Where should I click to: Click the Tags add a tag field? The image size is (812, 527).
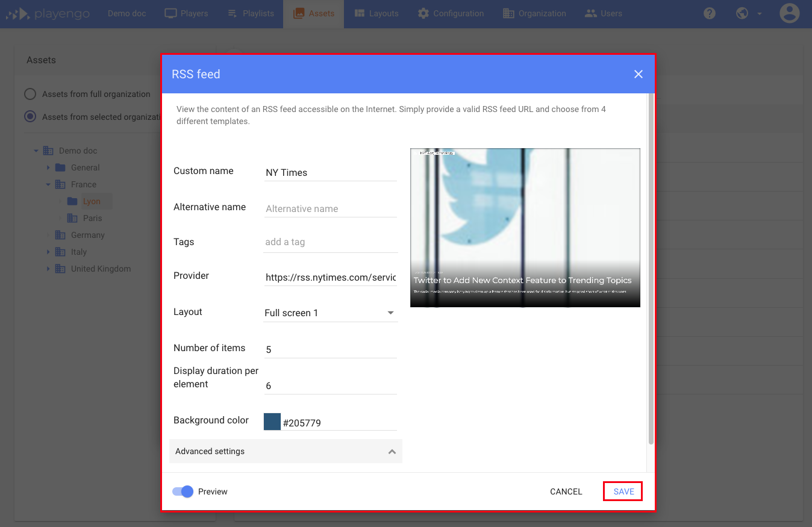331,242
